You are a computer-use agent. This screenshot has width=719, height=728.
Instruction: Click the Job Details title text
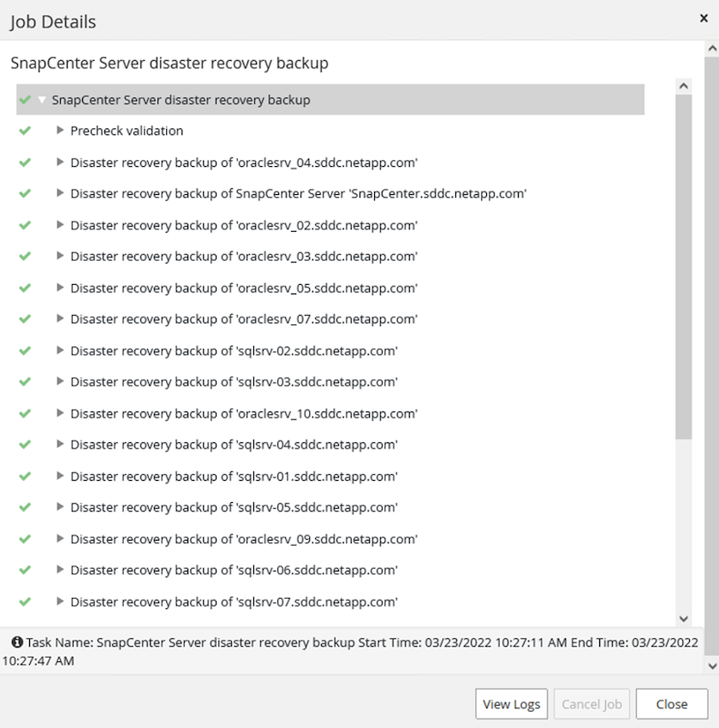(53, 22)
